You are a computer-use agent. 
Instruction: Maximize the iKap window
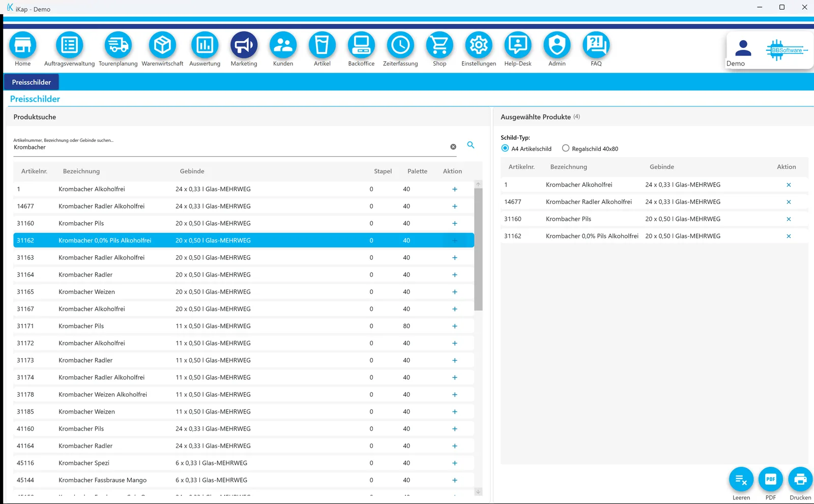(782, 7)
